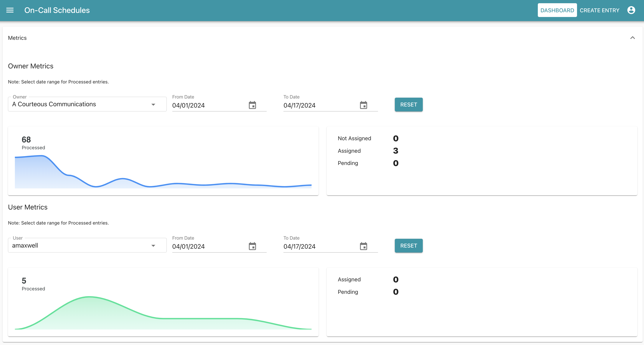Open calendar for User Metrics From Date
The height and width of the screenshot is (345, 644).
[252, 246]
